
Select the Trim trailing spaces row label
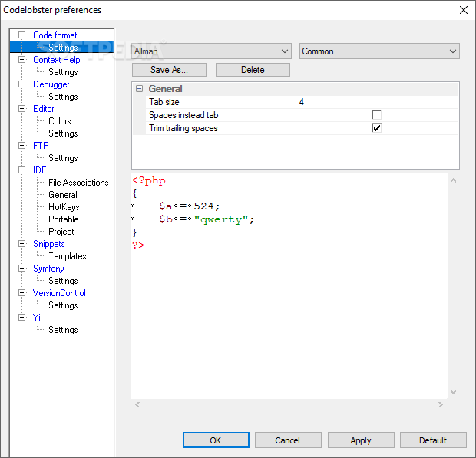pyautogui.click(x=183, y=128)
